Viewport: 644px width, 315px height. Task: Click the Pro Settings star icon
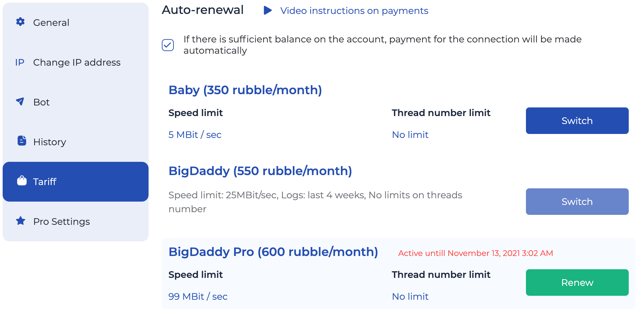click(x=21, y=220)
